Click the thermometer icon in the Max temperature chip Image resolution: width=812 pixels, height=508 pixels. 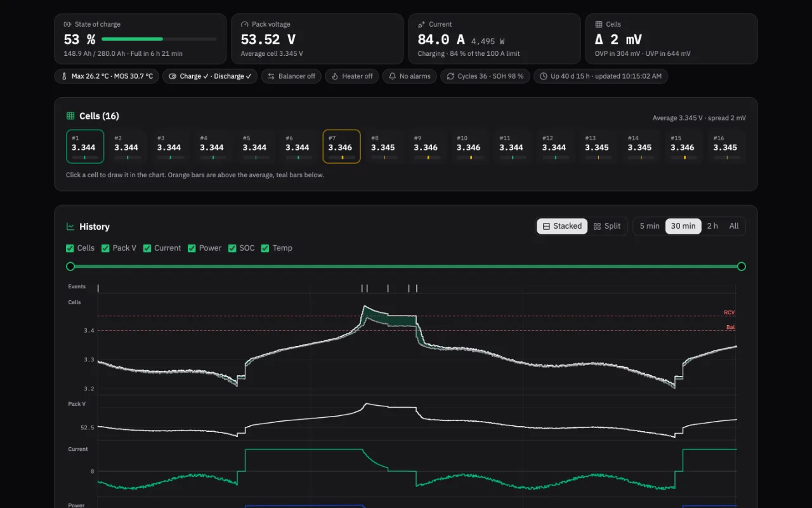(64, 76)
